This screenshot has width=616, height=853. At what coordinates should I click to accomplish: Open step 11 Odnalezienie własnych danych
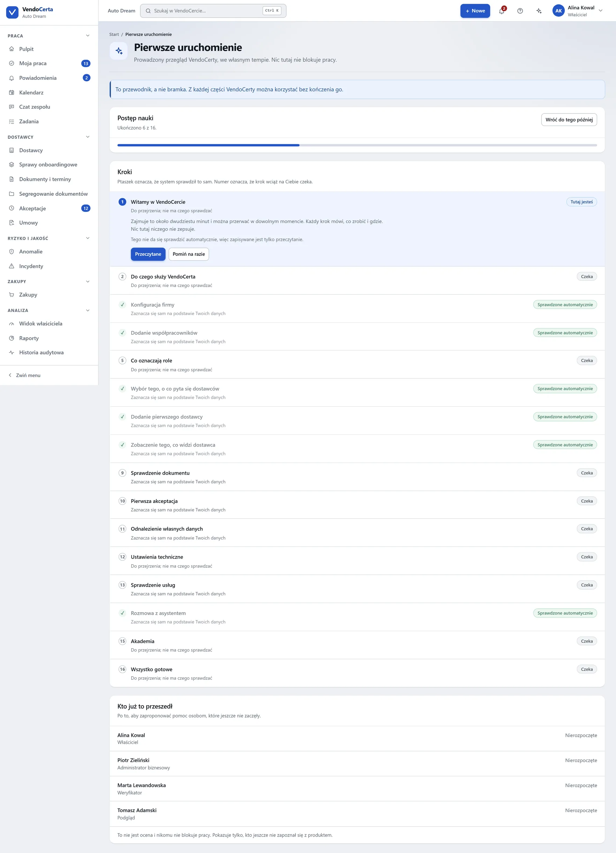[x=357, y=533]
